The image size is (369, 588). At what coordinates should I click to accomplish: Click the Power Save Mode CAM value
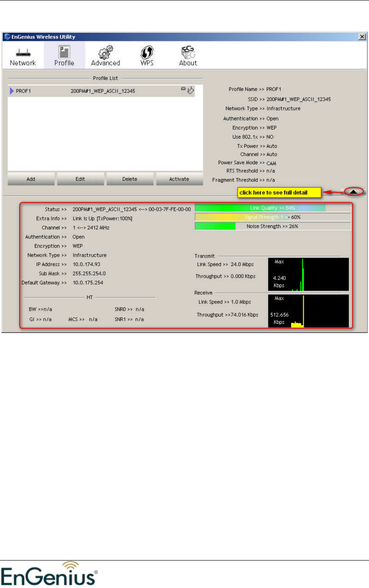point(271,163)
